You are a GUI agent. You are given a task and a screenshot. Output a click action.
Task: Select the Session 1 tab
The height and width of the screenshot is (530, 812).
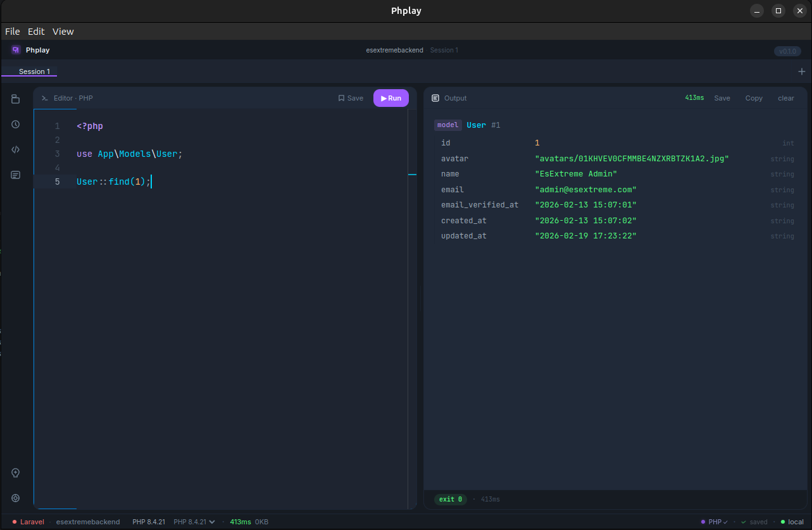(34, 71)
